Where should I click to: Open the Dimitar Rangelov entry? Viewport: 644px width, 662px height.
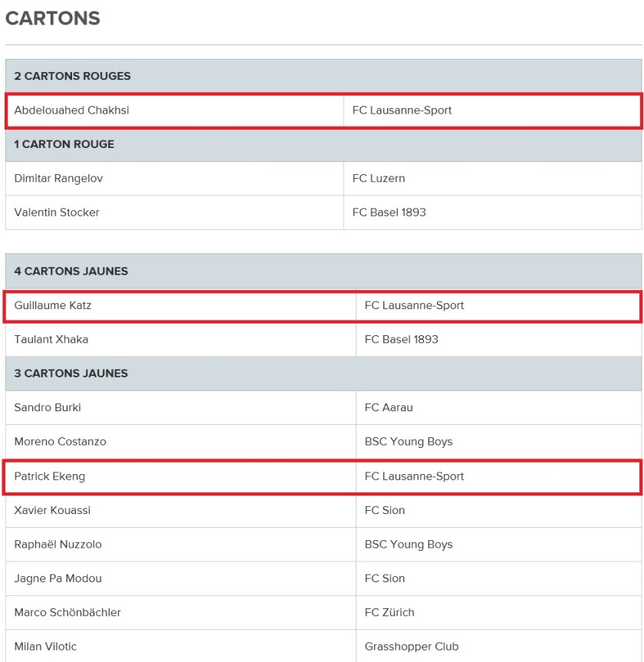(x=58, y=178)
